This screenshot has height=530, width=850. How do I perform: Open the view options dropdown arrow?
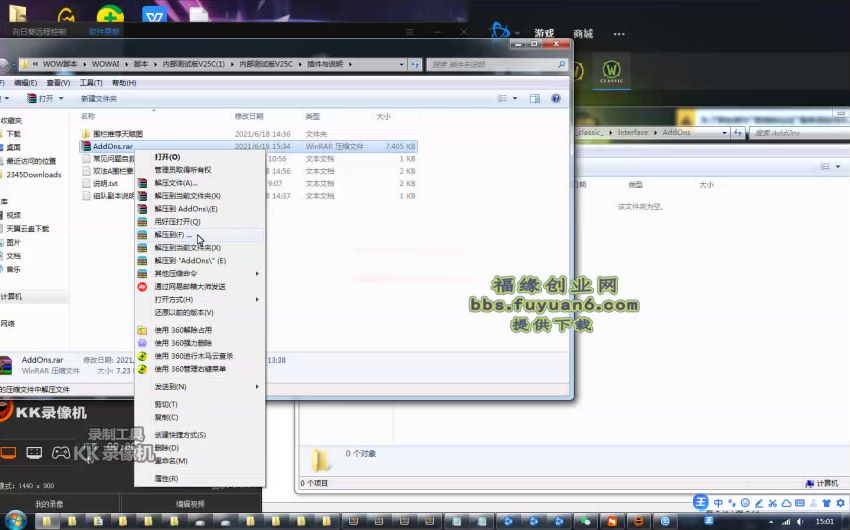516,99
